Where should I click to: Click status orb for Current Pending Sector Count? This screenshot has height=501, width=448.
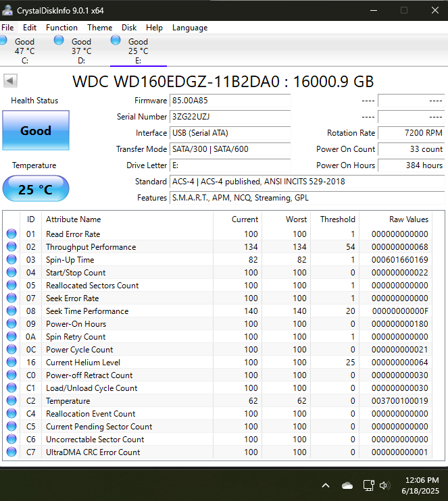tap(11, 426)
